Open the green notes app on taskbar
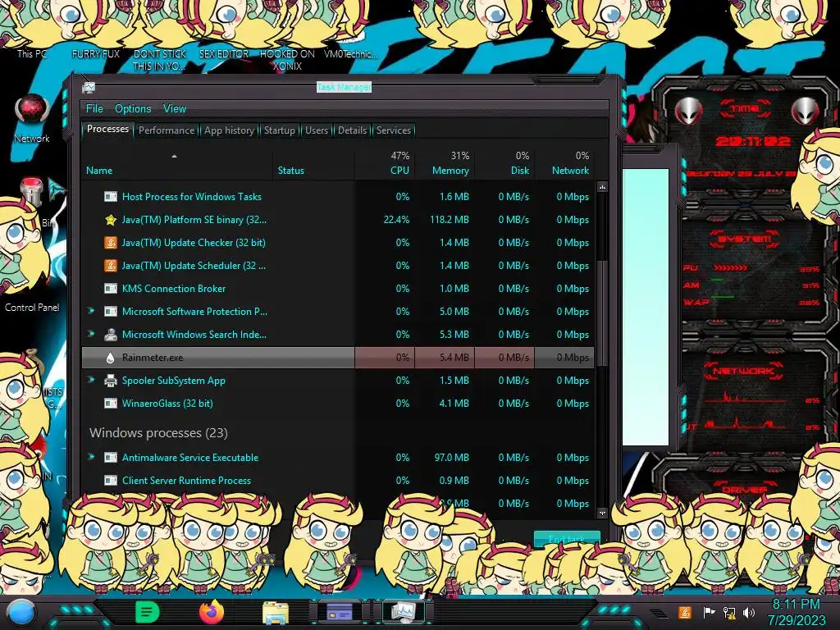This screenshot has width=840, height=630. pos(148,612)
